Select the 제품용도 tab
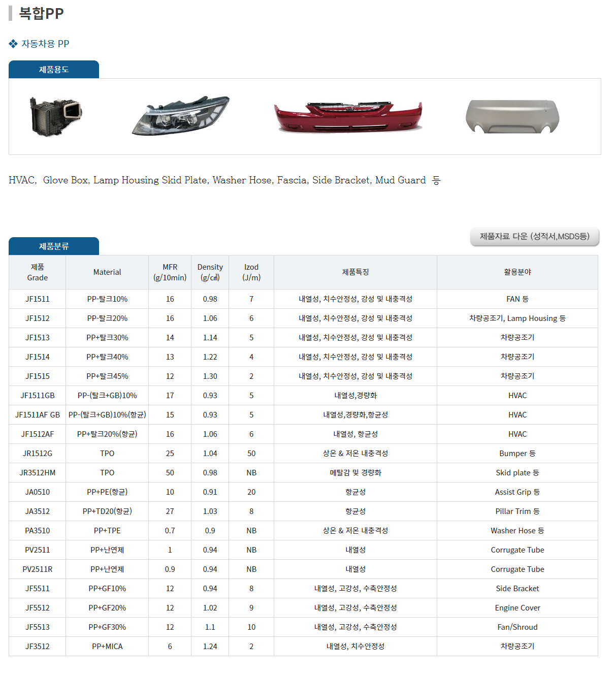616x675 pixels. [x=54, y=70]
